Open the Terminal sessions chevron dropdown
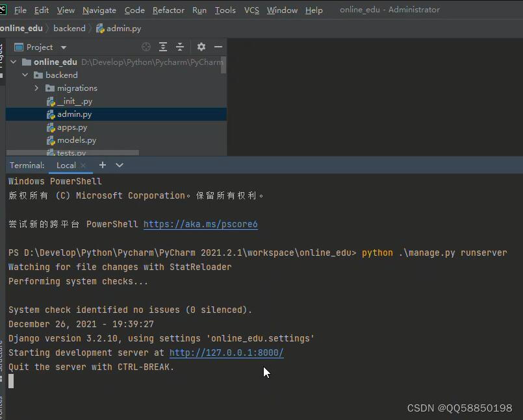Image resolution: width=523 pixels, height=420 pixels. point(118,166)
